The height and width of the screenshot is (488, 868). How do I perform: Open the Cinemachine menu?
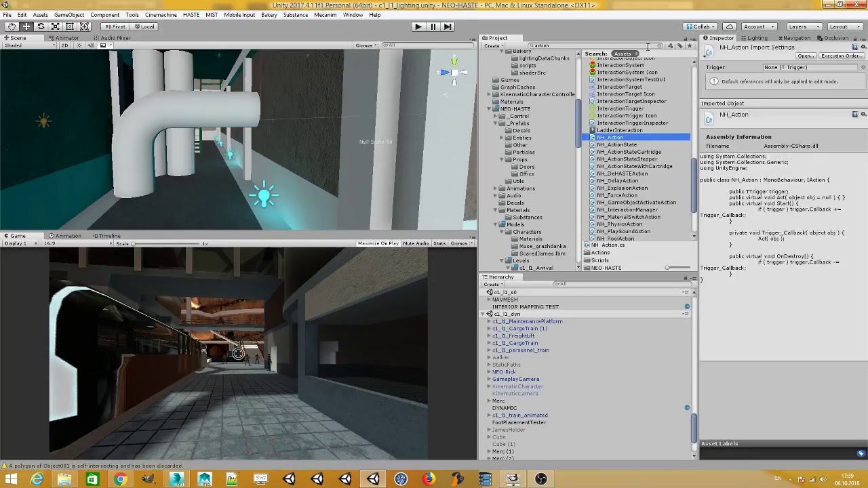click(x=161, y=15)
